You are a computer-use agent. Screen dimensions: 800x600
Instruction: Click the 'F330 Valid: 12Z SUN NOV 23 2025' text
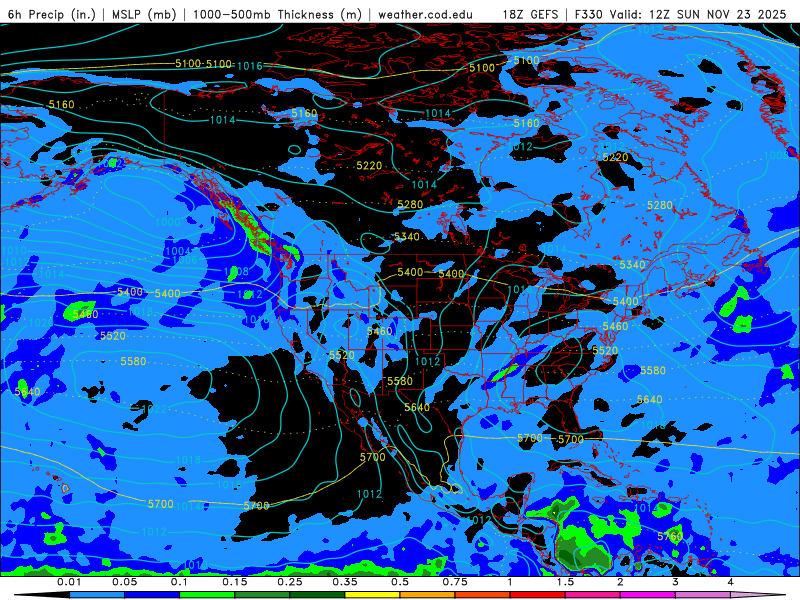[x=680, y=14]
